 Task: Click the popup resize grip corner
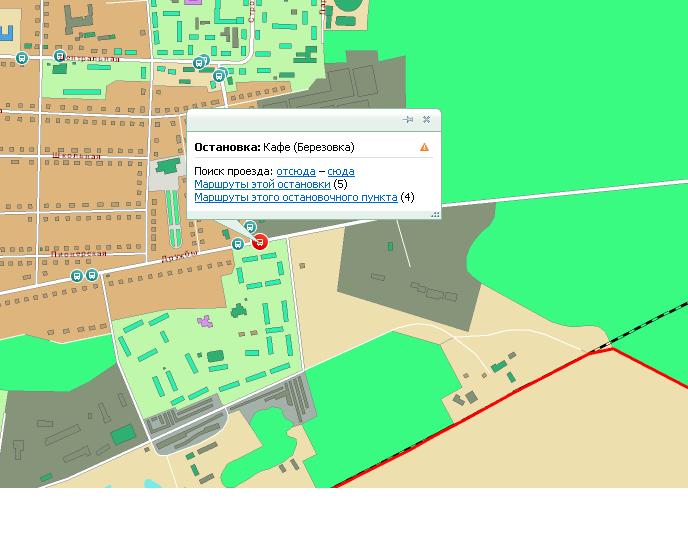(x=435, y=214)
